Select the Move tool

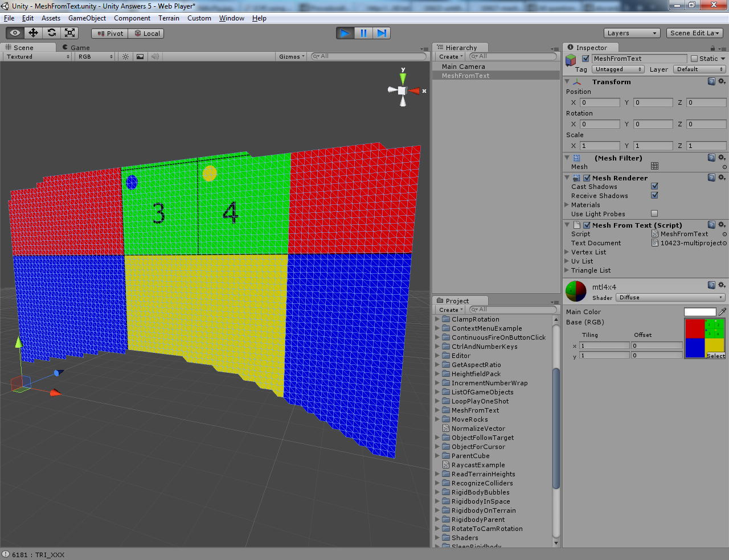point(33,33)
